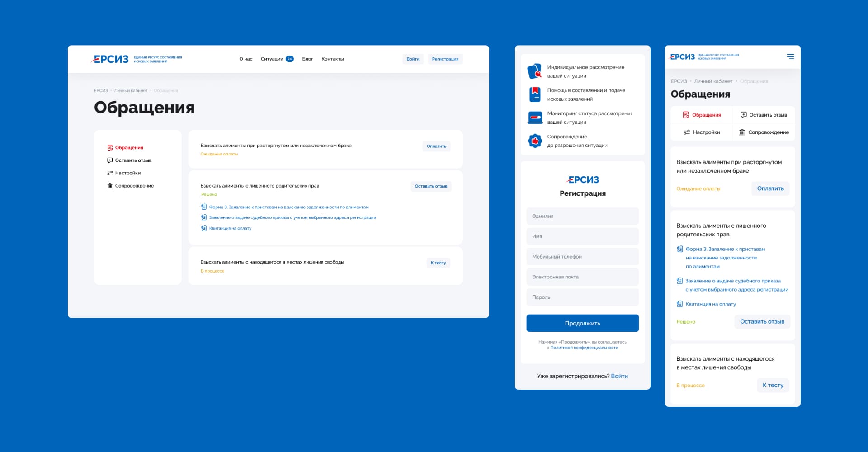Click the thumbs-up support badge icon
868x452 pixels.
tap(535, 141)
